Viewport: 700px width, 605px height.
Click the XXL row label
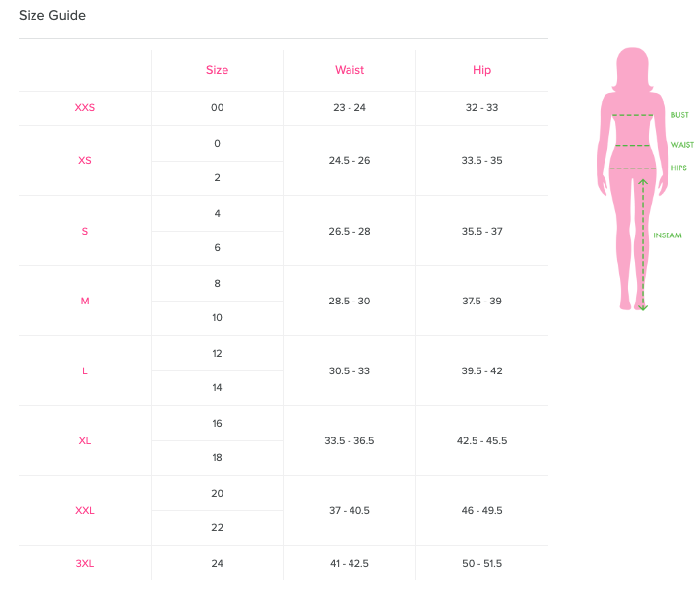click(85, 510)
